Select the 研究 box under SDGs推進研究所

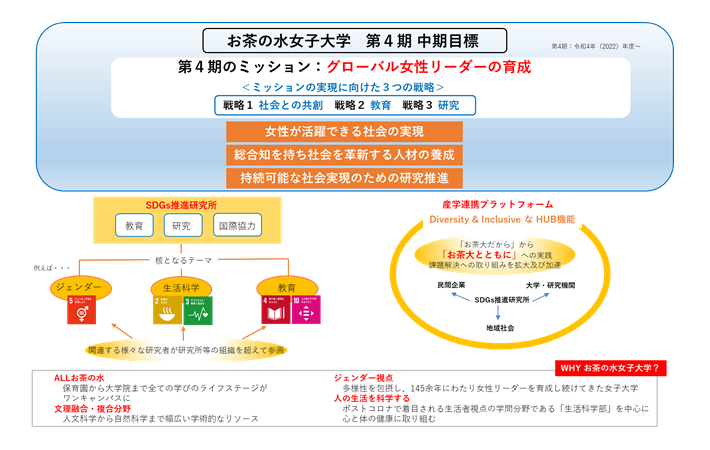pyautogui.click(x=182, y=225)
